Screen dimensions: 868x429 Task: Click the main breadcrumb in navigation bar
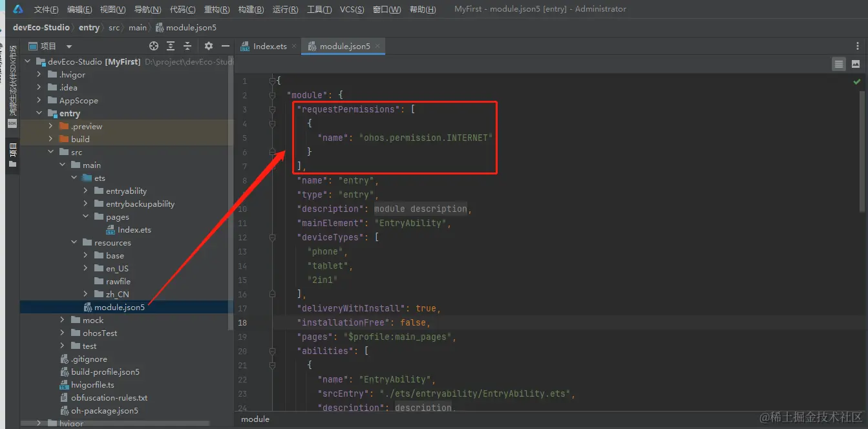click(x=138, y=27)
